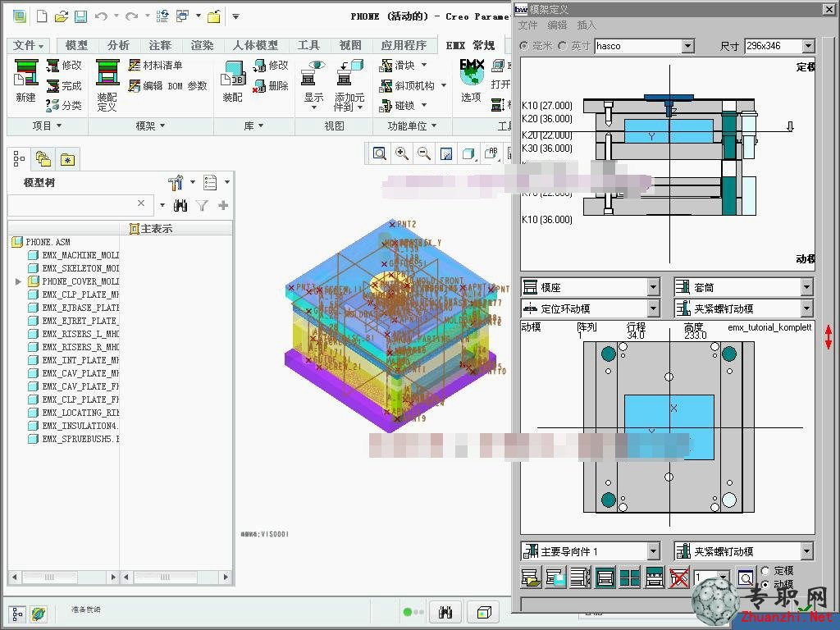
Task: Click the red vertical resize arrow handle
Action: [x=829, y=337]
